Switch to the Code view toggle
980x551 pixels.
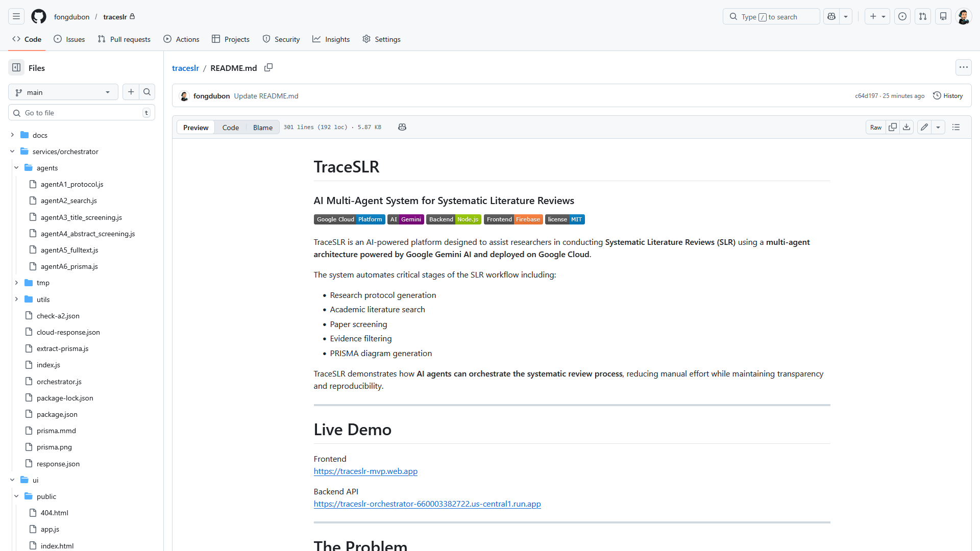[x=230, y=128]
